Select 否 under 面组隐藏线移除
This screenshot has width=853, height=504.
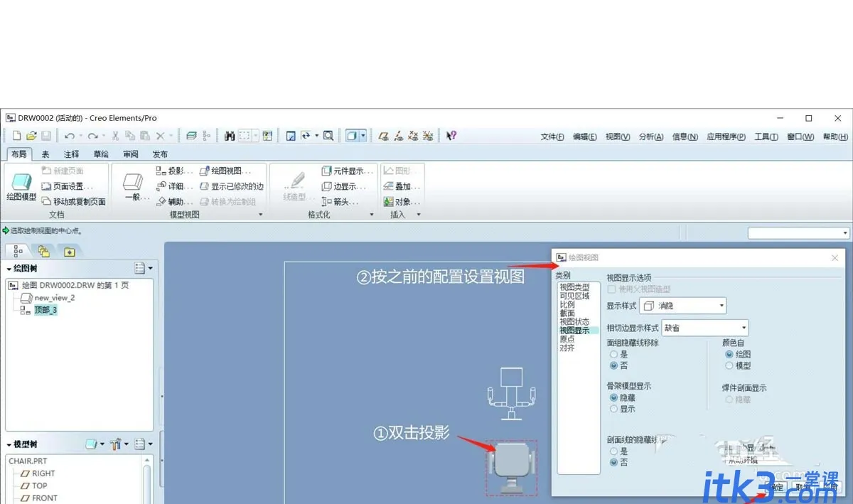pyautogui.click(x=613, y=365)
